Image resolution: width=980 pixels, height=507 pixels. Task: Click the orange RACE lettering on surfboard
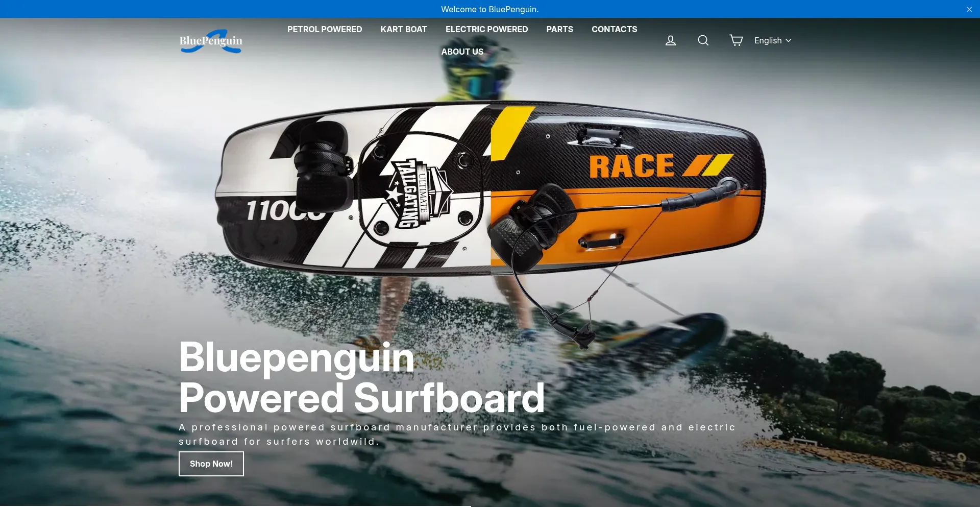(x=632, y=166)
